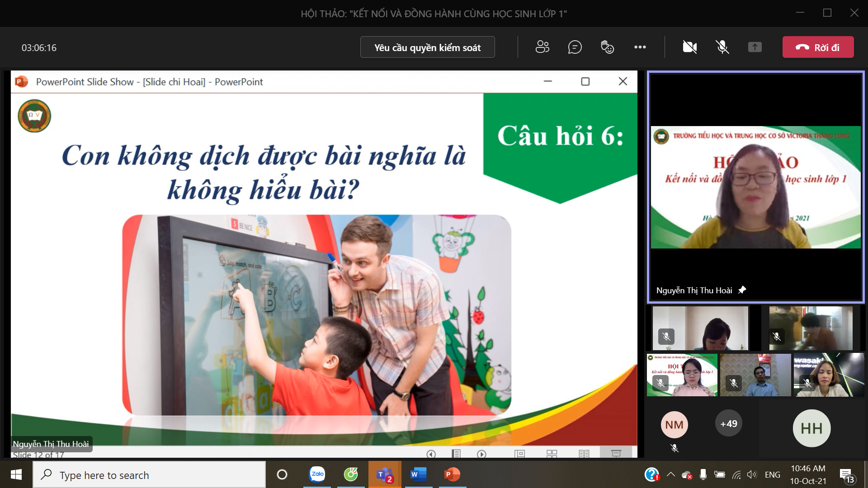
Task: Switch to reading view icon
Action: tap(584, 454)
